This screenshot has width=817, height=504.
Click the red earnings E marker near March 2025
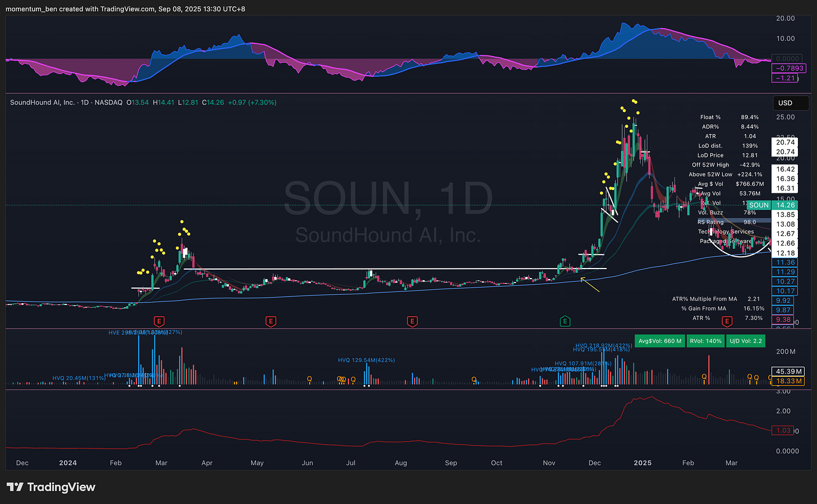tap(727, 321)
